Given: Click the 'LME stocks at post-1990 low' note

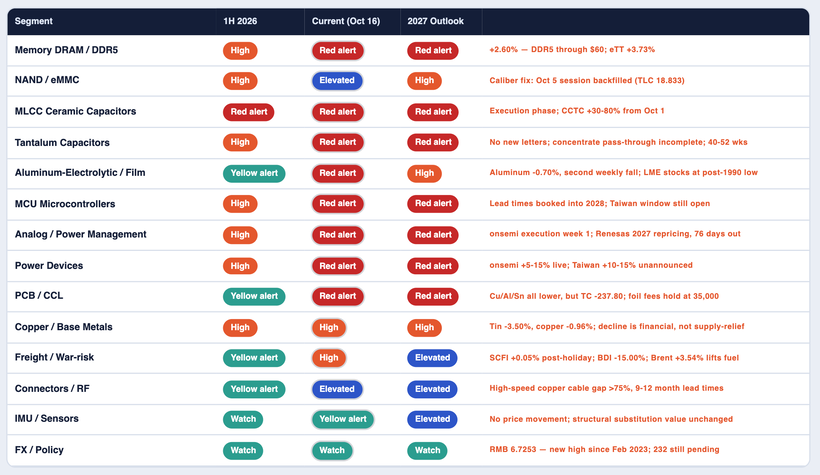Looking at the screenshot, I should (x=623, y=173).
